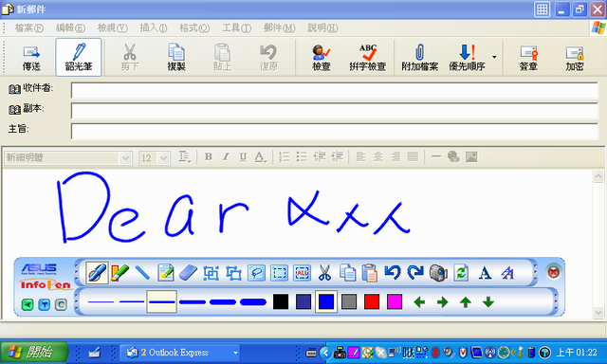607x364 pixels.
Task: Click the 傳送 send button
Action: pyautogui.click(x=31, y=58)
